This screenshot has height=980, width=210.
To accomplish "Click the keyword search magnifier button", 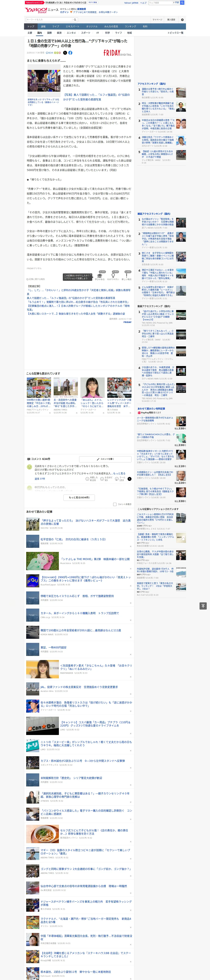I will point(75,19).
